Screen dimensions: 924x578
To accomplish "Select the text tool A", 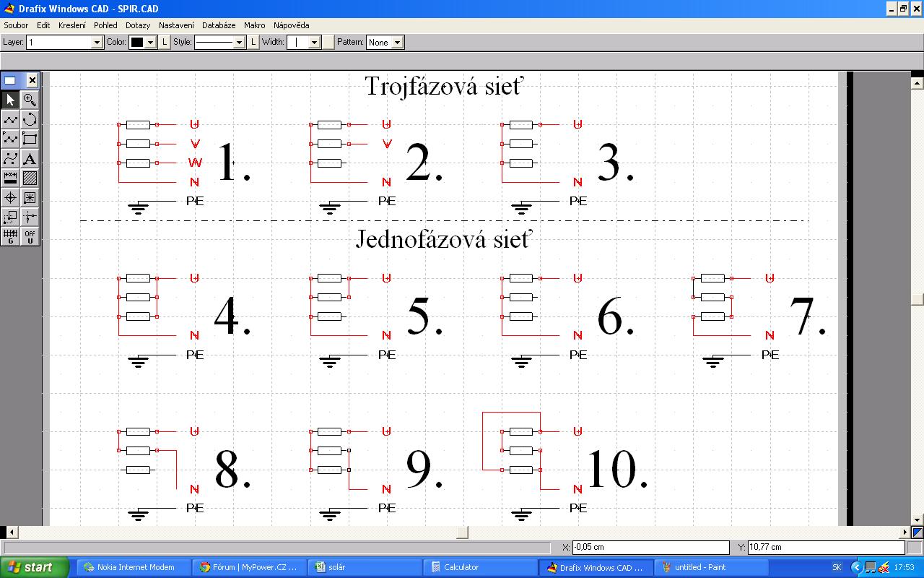I will (30, 158).
